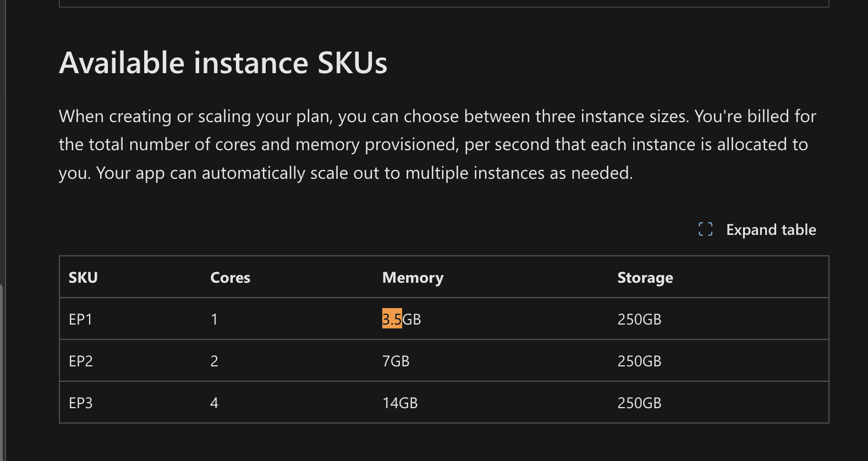Viewport: 868px width, 461px height.
Task: Select the highlighted 3.5 memory value
Action: pos(392,319)
